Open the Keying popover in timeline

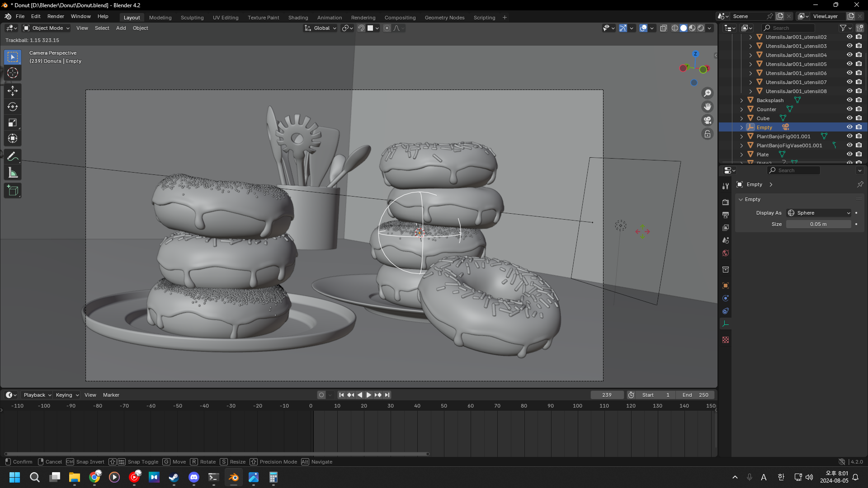pyautogui.click(x=67, y=395)
